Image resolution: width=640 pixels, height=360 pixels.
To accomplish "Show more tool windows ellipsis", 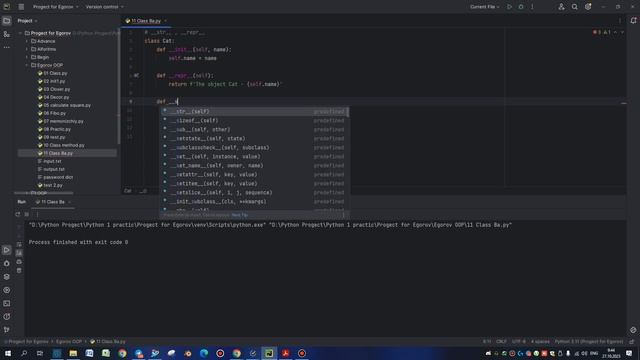I will pos(7,47).
